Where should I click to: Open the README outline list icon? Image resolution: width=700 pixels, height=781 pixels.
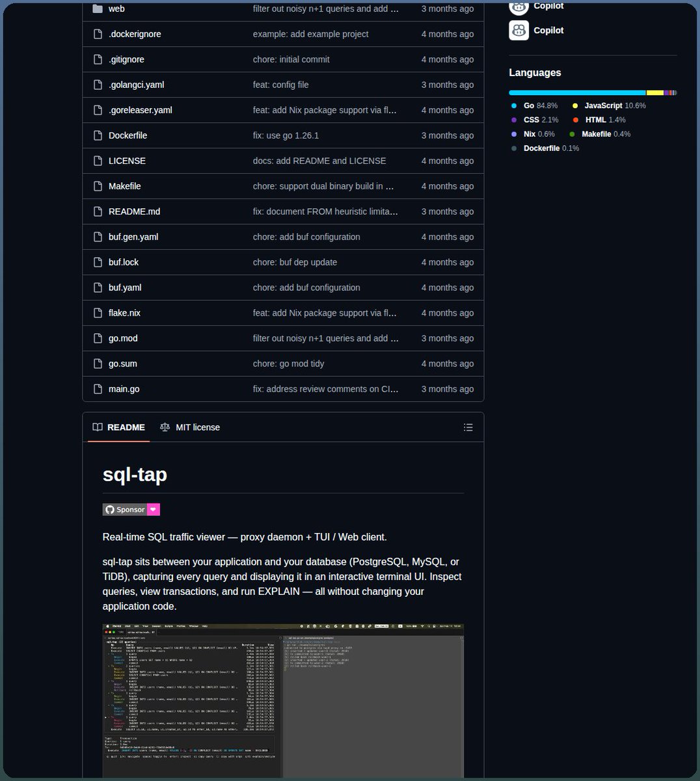click(x=468, y=428)
